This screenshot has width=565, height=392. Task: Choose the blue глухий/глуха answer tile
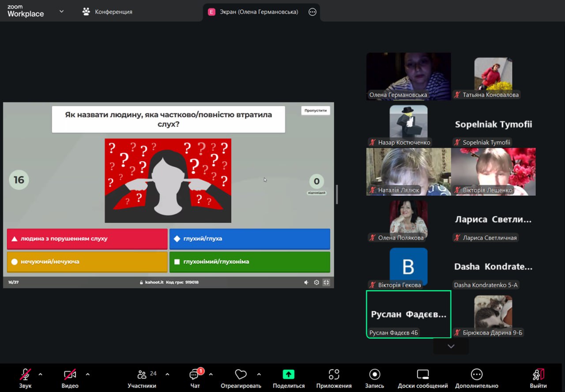click(250, 239)
